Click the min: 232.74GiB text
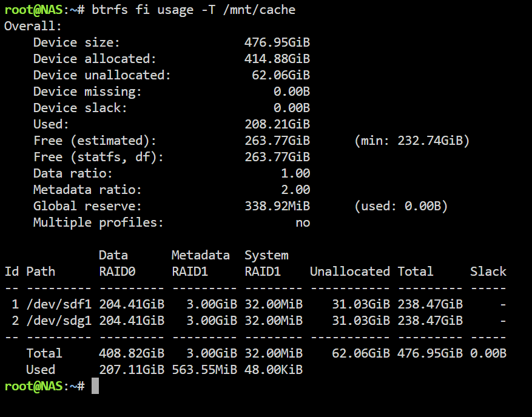The height and width of the screenshot is (417, 532). click(x=412, y=141)
